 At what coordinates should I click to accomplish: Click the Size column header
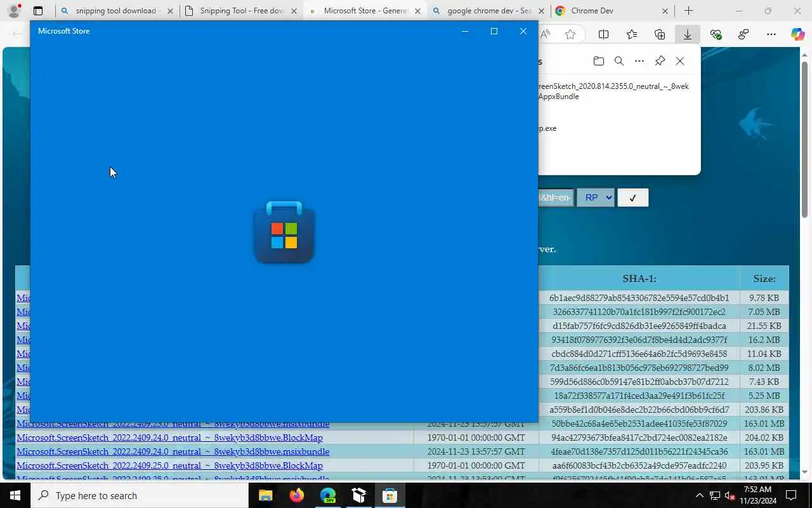tap(764, 278)
